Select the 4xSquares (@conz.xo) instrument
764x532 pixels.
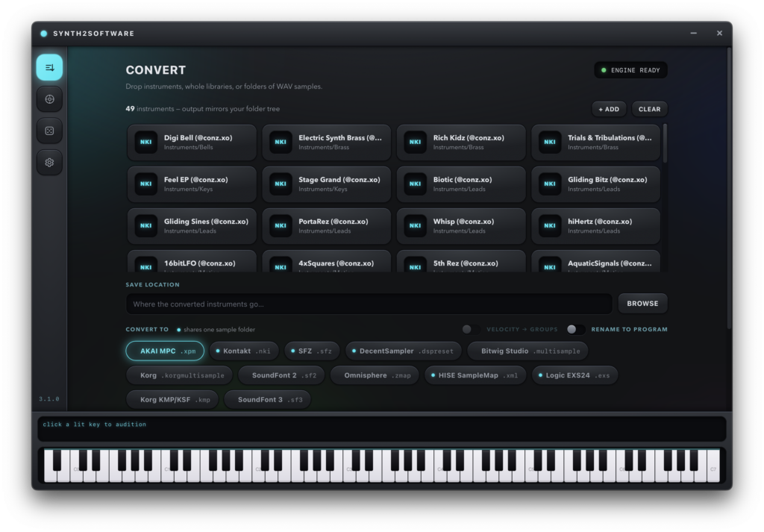pyautogui.click(x=327, y=262)
